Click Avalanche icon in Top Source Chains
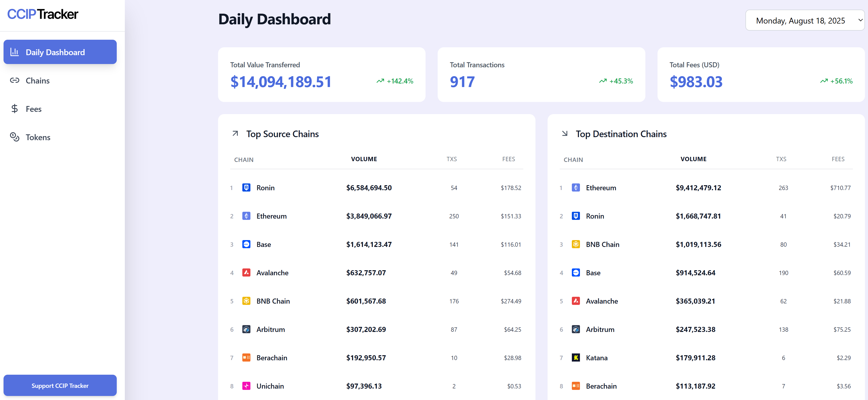Screen dimensions: 868x400 246,272
